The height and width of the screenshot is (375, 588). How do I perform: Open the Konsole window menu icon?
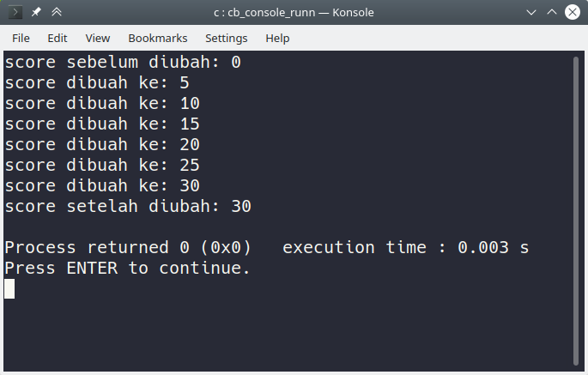click(x=15, y=13)
